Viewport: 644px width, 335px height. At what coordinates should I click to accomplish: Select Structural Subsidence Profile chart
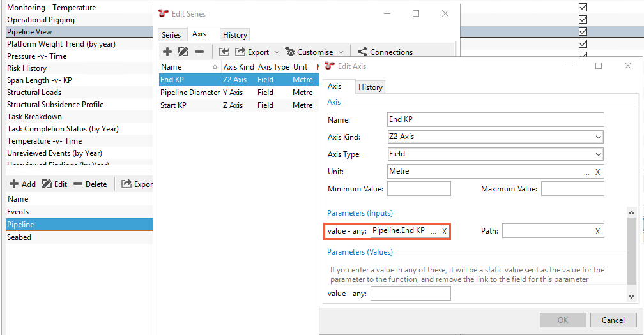[x=55, y=104]
